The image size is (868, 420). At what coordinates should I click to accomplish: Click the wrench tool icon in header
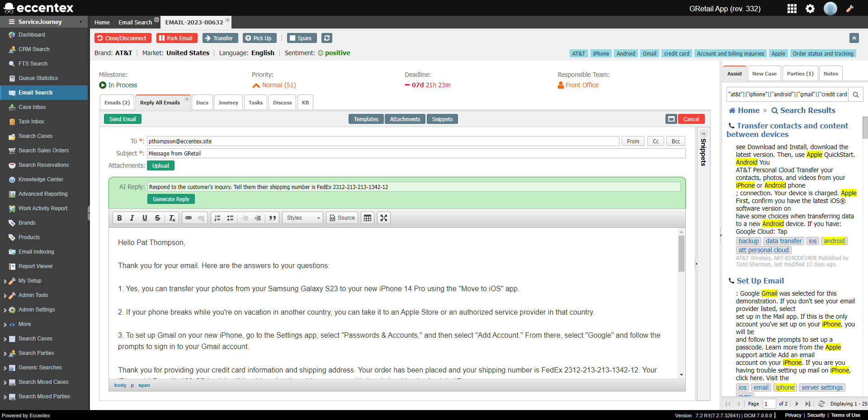tap(850, 9)
